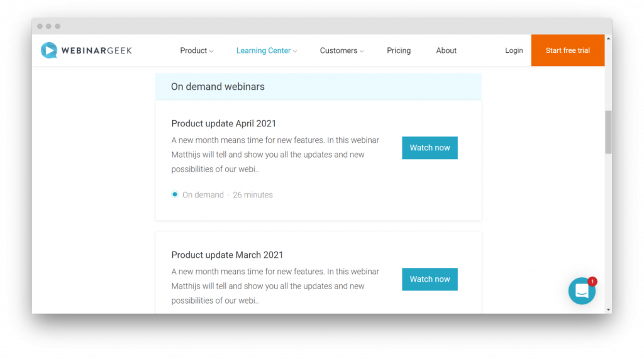Screen dimensions: 644x359
Task: Click the WEBINARGEEK wordmark text
Action: pos(96,51)
